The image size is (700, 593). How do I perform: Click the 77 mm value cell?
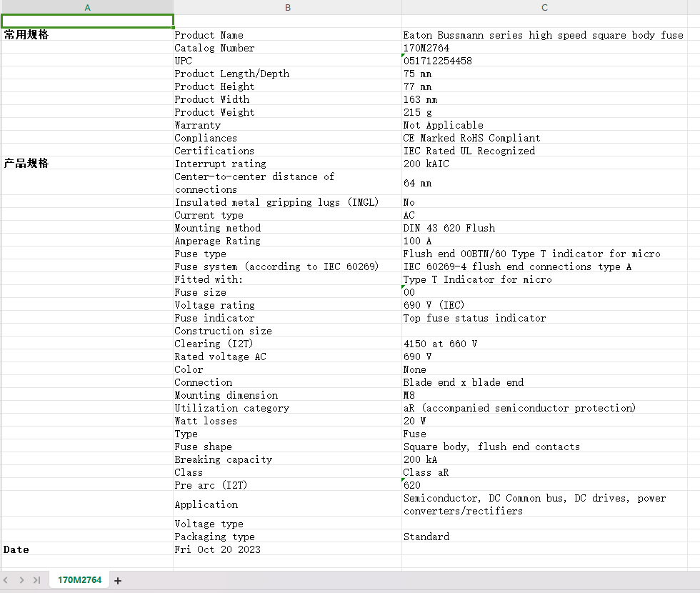[544, 86]
